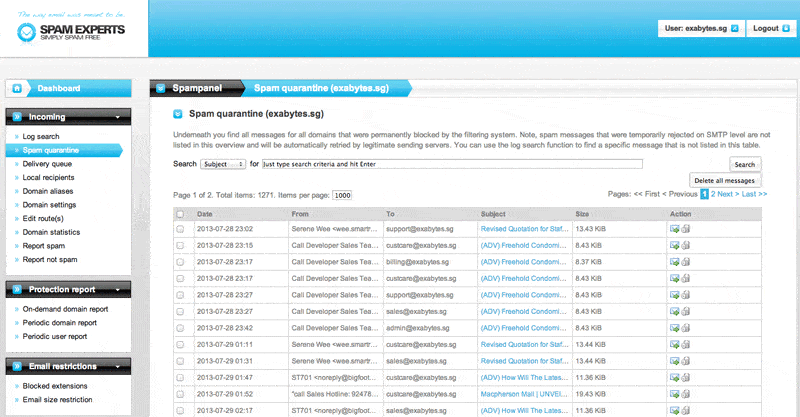Tick checkbox for 23:42 message to admin@exabytes.sg

[180, 328]
